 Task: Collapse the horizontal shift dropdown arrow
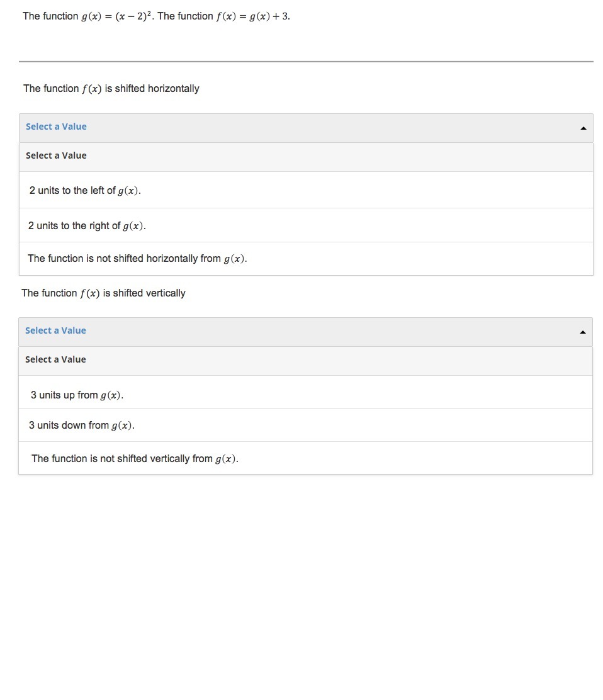click(x=583, y=128)
